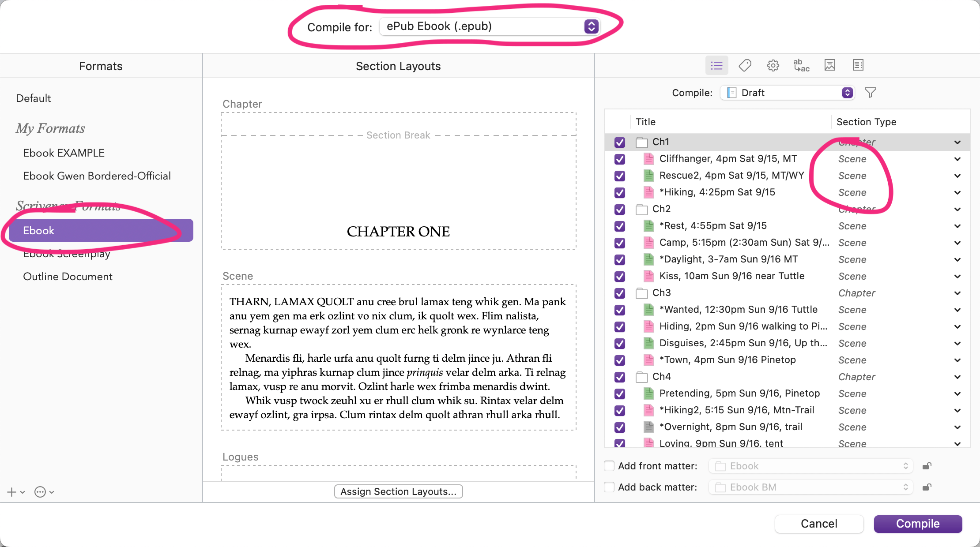This screenshot has height=547, width=980.
Task: Open the compile options gear tab
Action: click(773, 66)
